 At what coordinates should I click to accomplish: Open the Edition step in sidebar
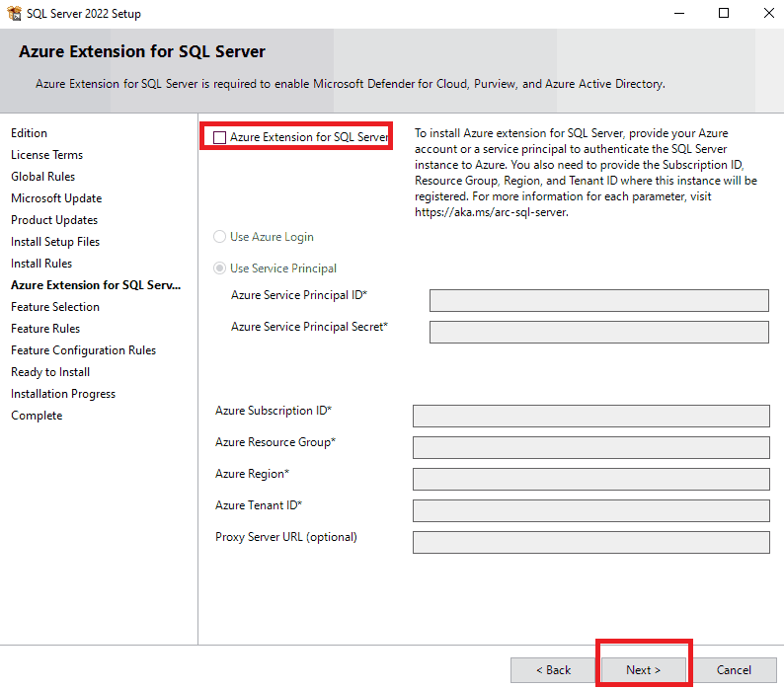(x=29, y=133)
